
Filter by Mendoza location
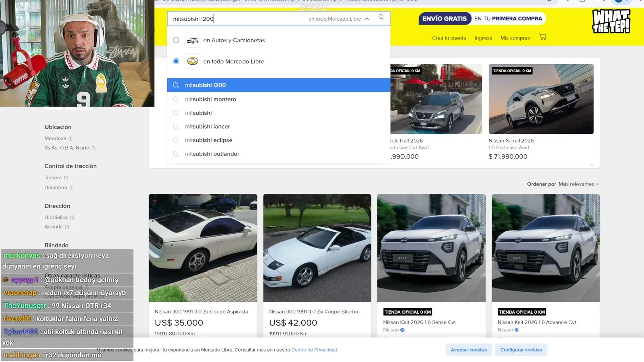58,138
